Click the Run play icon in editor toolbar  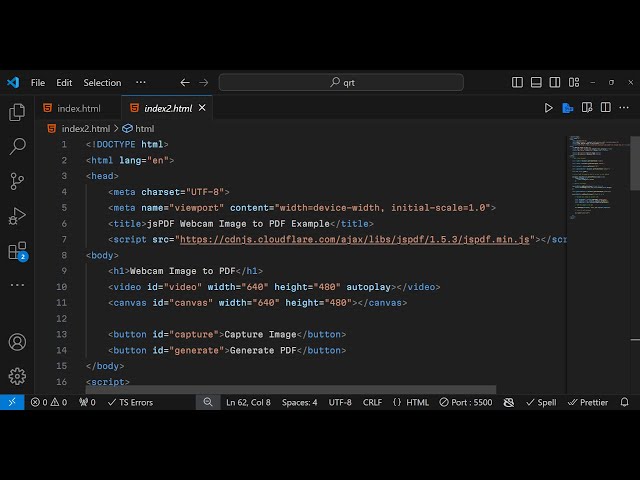(x=548, y=108)
